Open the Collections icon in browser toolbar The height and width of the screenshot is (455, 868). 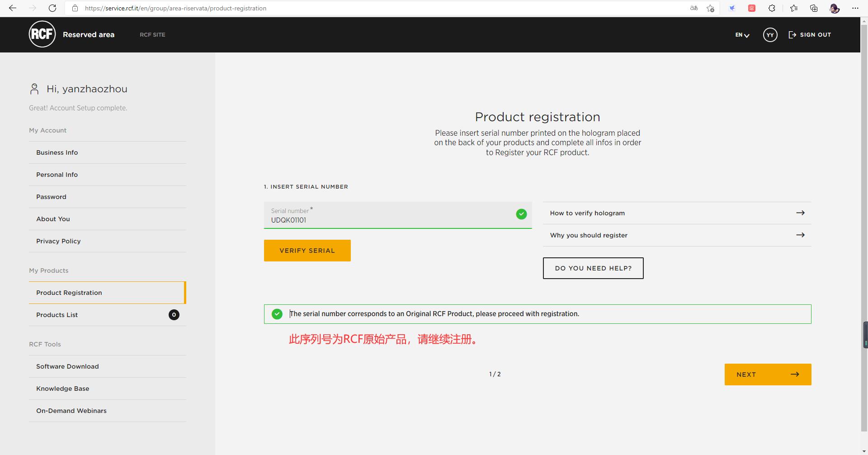(x=814, y=8)
